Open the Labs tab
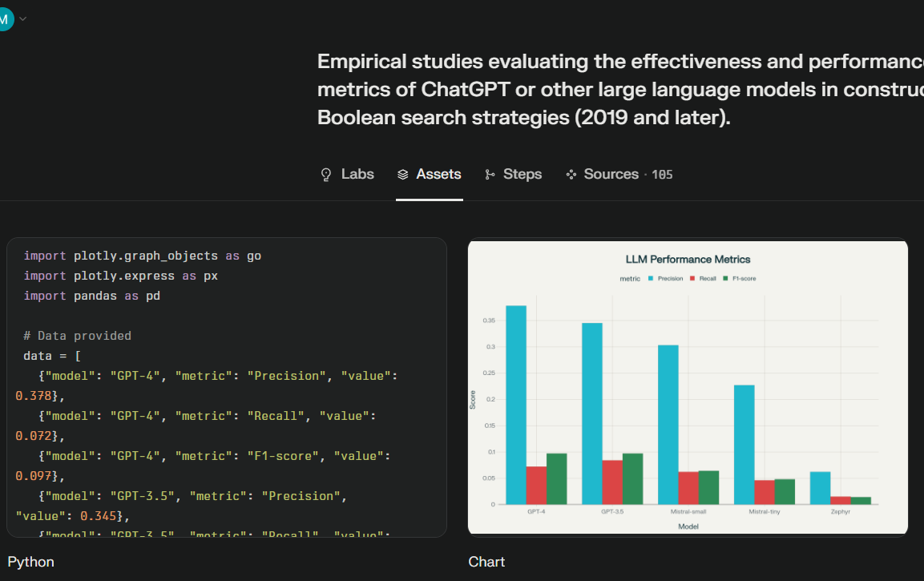This screenshot has height=581, width=924. [347, 175]
